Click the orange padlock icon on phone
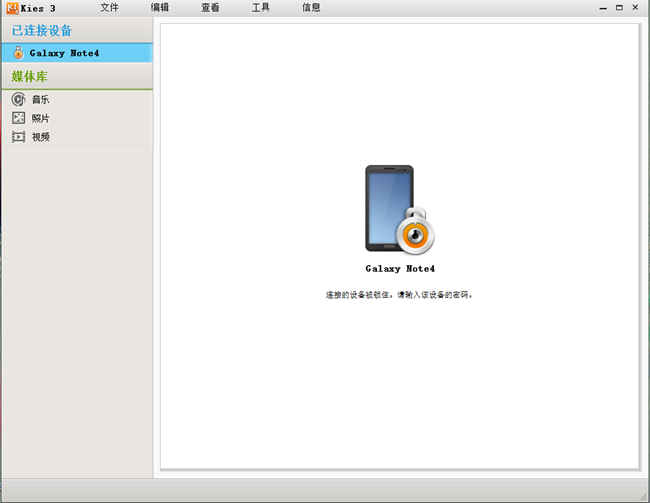Viewport: 650px width, 503px height. [416, 234]
